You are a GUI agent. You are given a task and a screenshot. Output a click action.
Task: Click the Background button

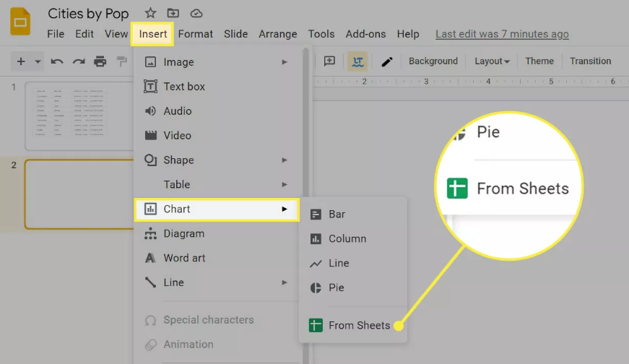tap(433, 61)
